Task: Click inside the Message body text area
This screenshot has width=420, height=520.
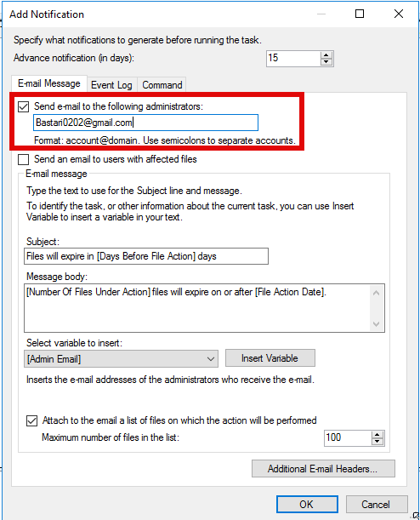Action: (204, 308)
